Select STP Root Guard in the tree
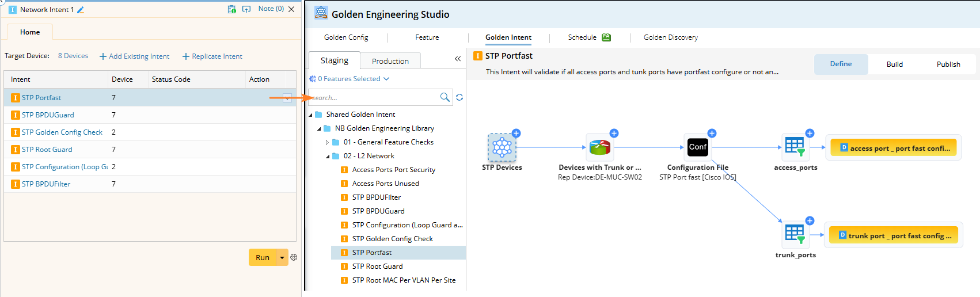The height and width of the screenshot is (297, 980). point(377,266)
